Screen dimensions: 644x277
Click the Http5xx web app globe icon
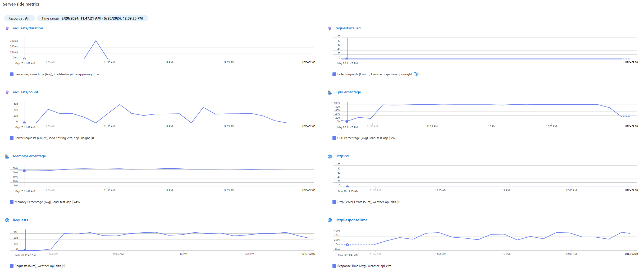point(330,156)
